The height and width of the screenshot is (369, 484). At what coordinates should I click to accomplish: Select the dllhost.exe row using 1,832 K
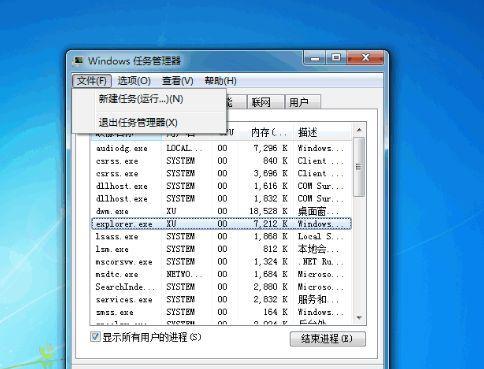pyautogui.click(x=221, y=199)
